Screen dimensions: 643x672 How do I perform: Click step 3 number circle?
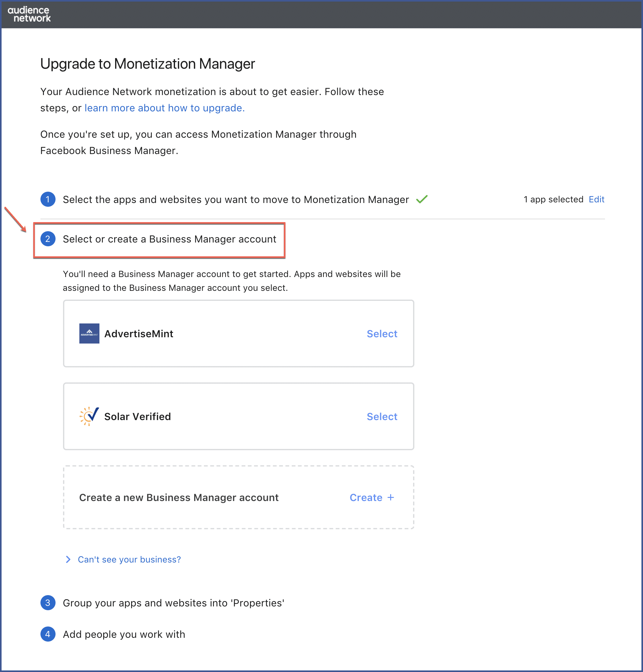pos(48,603)
